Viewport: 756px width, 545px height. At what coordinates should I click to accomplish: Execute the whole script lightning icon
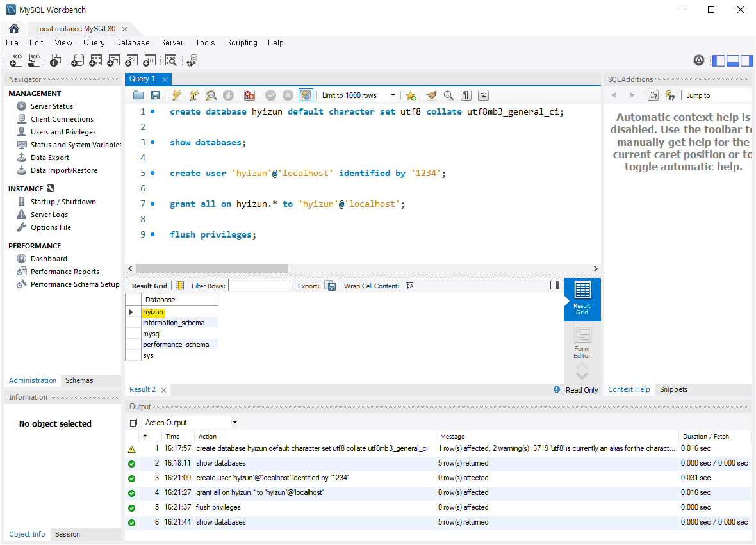point(177,95)
